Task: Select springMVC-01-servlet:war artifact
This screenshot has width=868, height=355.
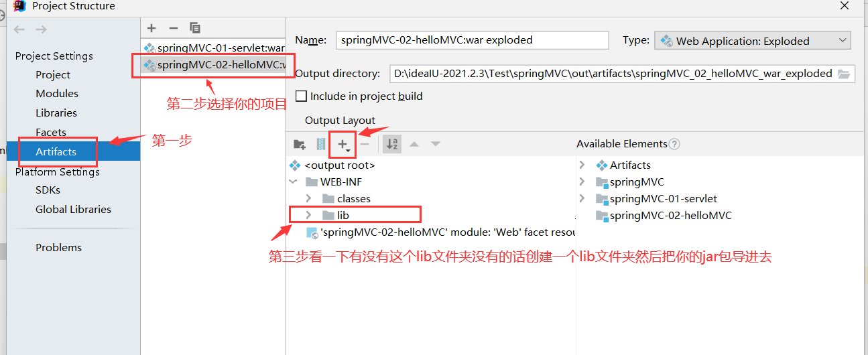Action: (x=213, y=48)
